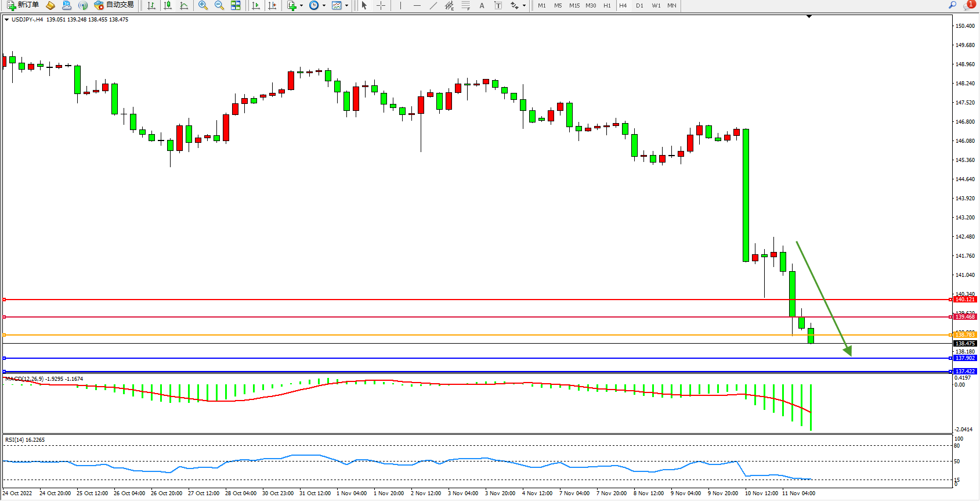Click the red 140.121 price level line label
This screenshot has width=980, height=501.
(x=965, y=300)
